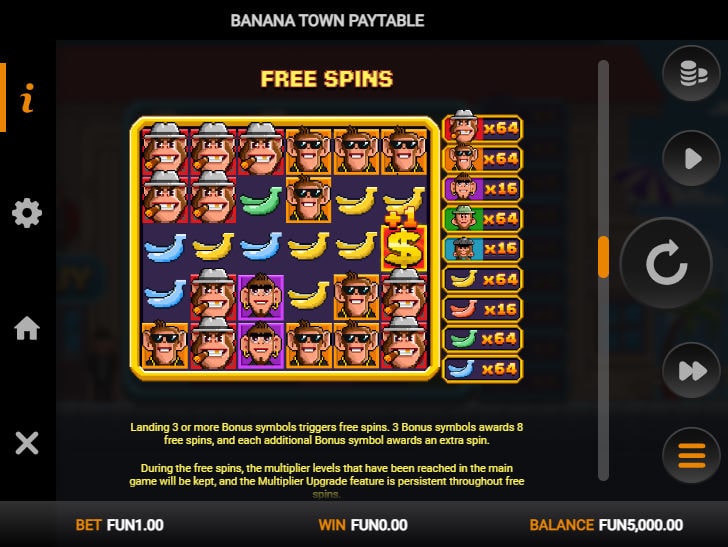Select the golden dollar bonus symbol
This screenshot has height=547, width=728.
(403, 247)
